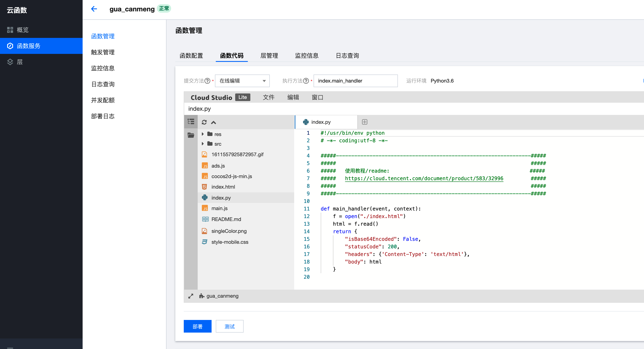Click the 测试 test button
The image size is (644, 349).
229,326
